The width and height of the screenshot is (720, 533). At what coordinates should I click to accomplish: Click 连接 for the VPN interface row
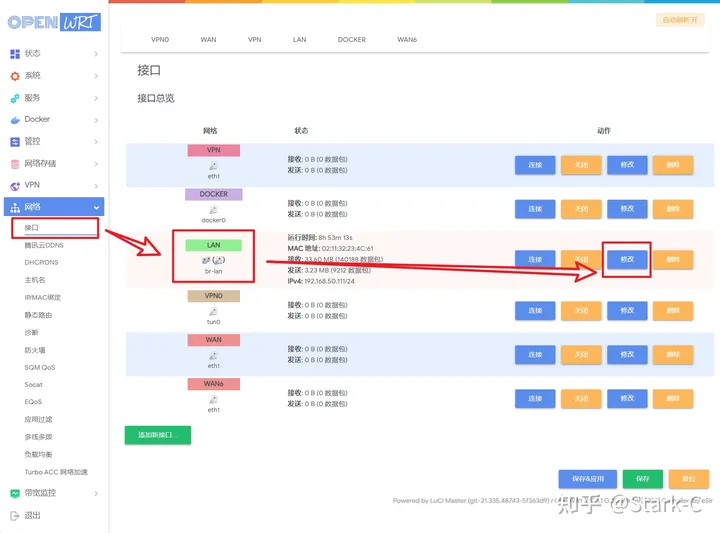[x=535, y=165]
